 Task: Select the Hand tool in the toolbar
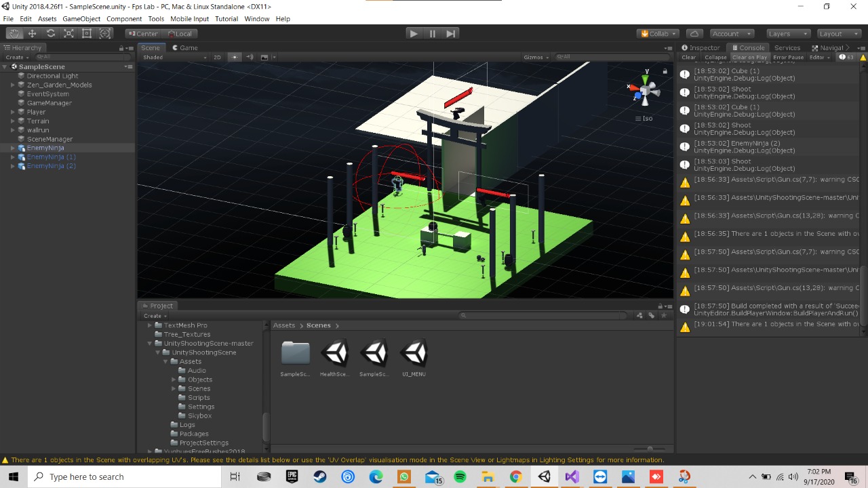[x=14, y=33]
